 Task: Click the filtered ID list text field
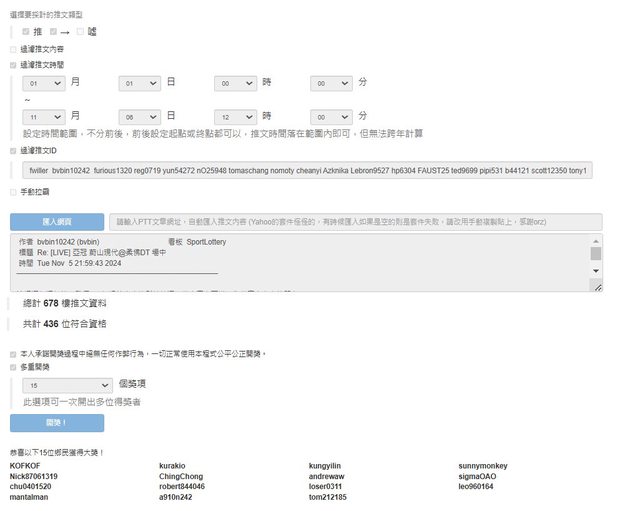309,171
